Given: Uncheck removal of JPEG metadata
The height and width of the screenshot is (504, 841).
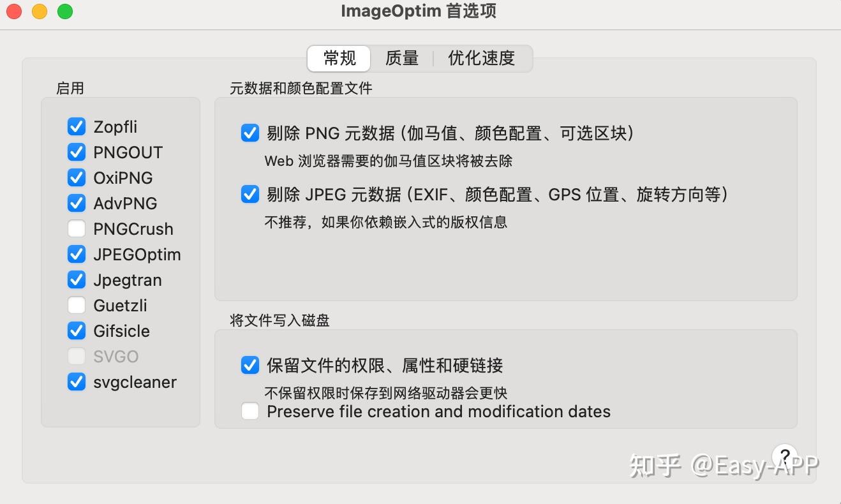Looking at the screenshot, I should click(249, 194).
